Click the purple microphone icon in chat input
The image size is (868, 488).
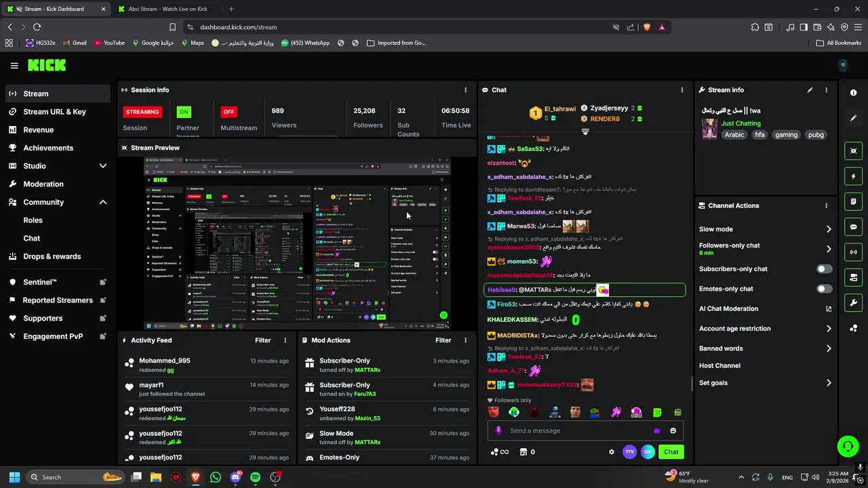click(x=498, y=431)
